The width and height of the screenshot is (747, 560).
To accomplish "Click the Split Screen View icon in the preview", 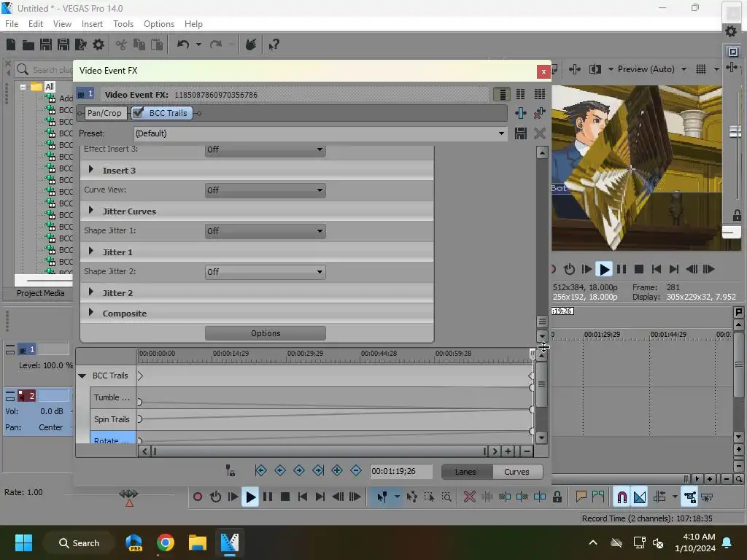I will [595, 69].
